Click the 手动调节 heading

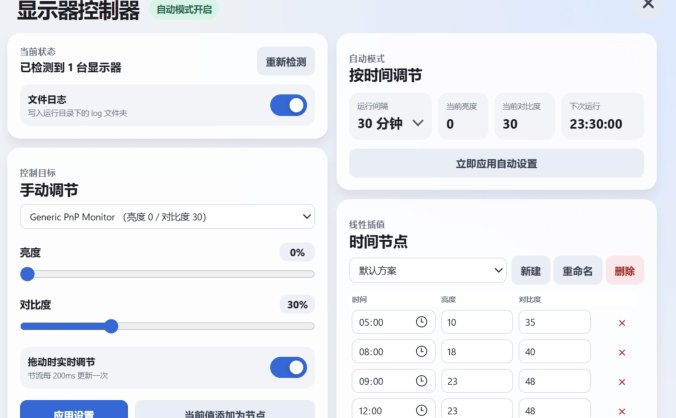[49, 190]
